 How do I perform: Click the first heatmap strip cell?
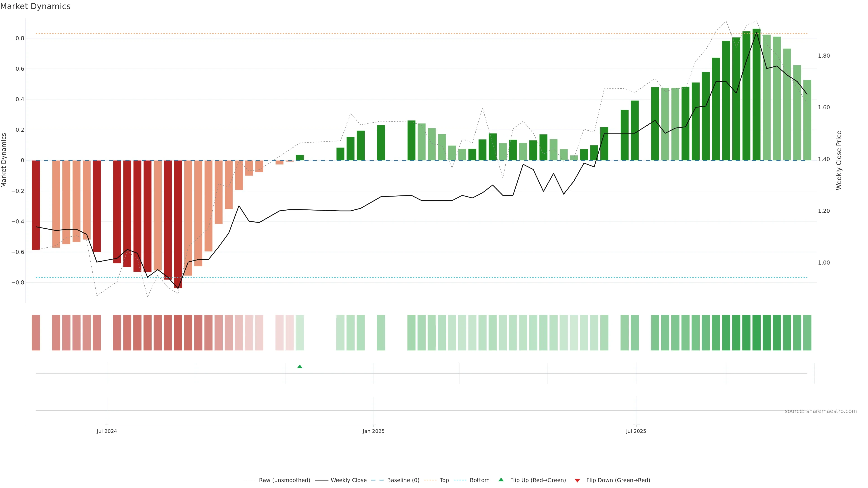[x=36, y=332]
